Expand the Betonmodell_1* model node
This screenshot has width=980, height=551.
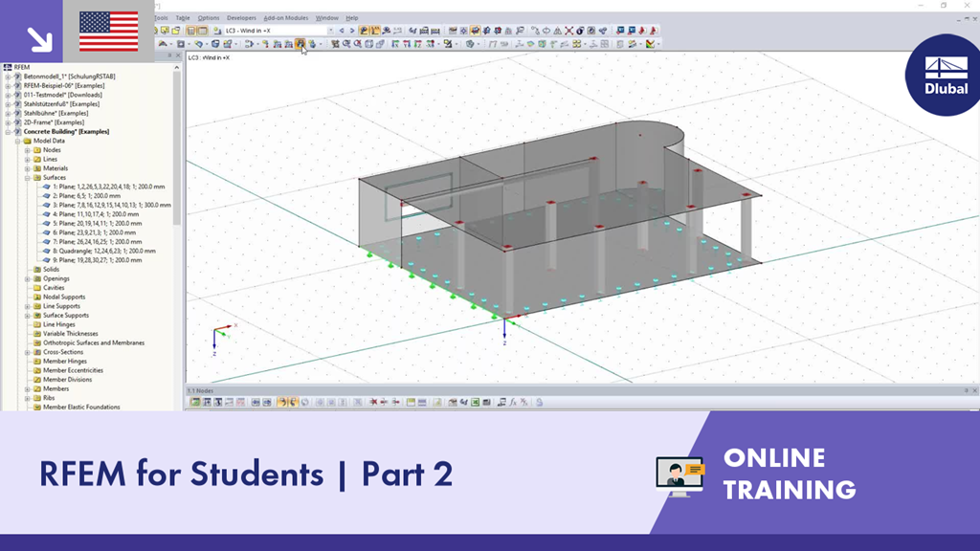(8, 77)
